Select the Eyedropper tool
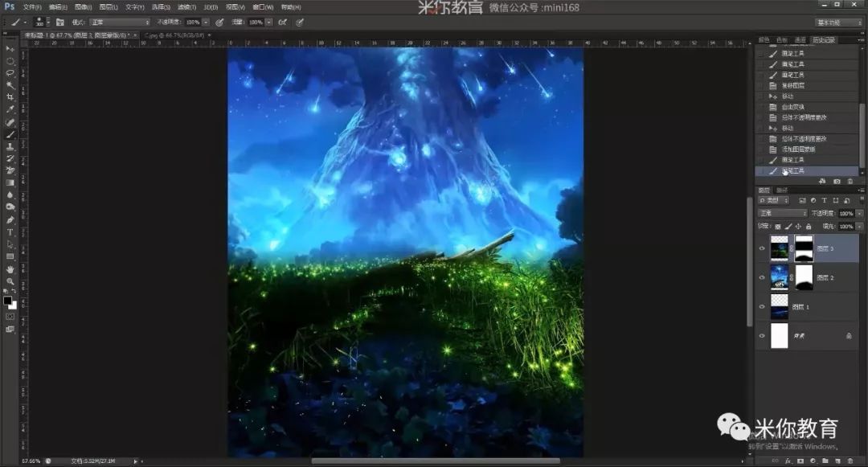 pyautogui.click(x=10, y=109)
